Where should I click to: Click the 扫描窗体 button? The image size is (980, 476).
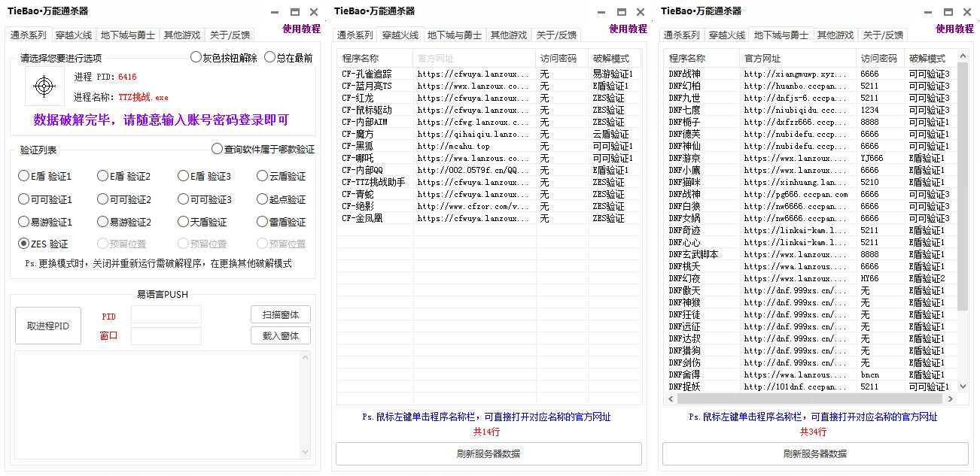282,314
